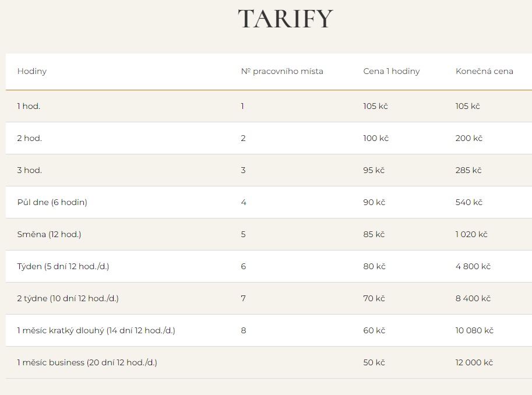
Task: Click the '3 hod.' row label
Action: point(30,170)
